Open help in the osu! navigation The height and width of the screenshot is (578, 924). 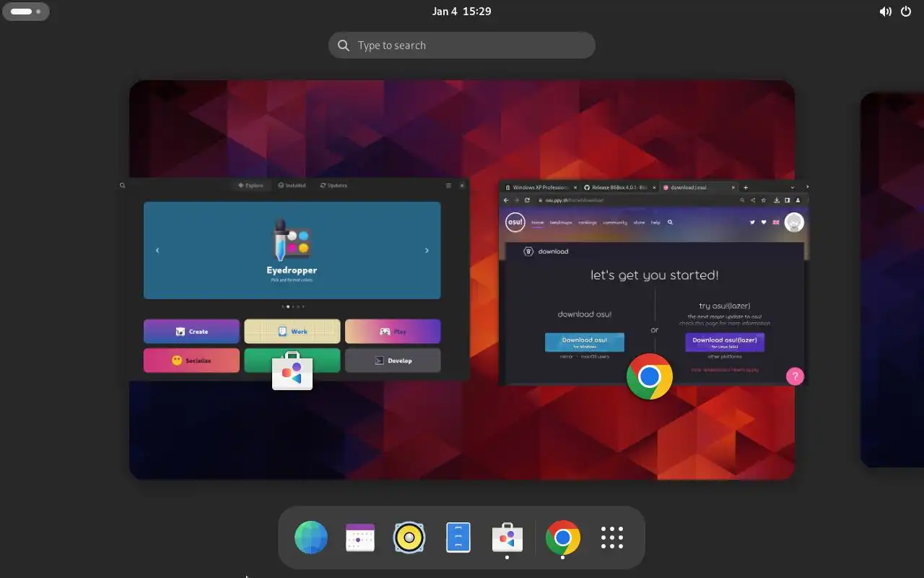tap(655, 223)
